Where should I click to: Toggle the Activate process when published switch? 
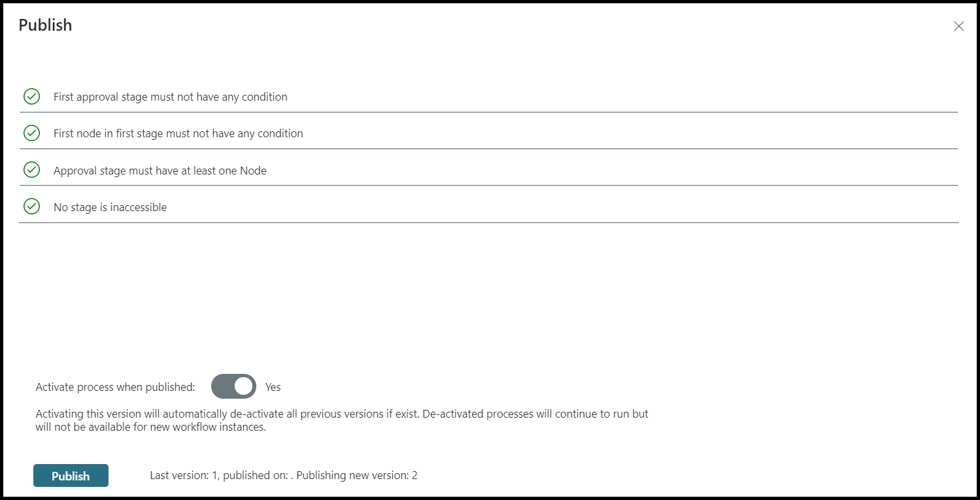coord(233,386)
